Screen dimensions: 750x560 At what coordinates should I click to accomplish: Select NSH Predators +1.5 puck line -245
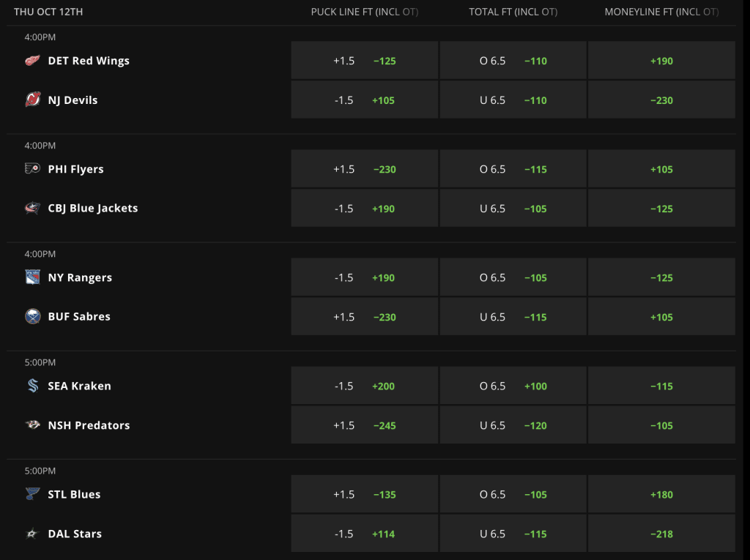pyautogui.click(x=365, y=425)
